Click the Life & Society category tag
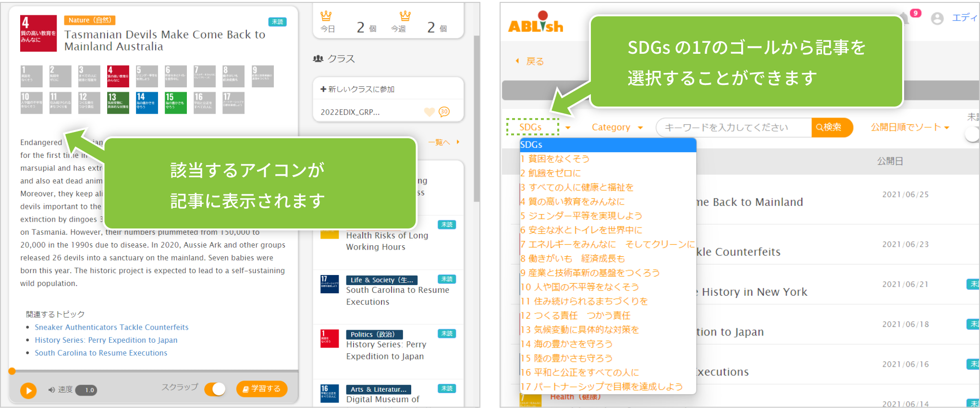Viewport: 980px width, 408px height. coord(382,280)
